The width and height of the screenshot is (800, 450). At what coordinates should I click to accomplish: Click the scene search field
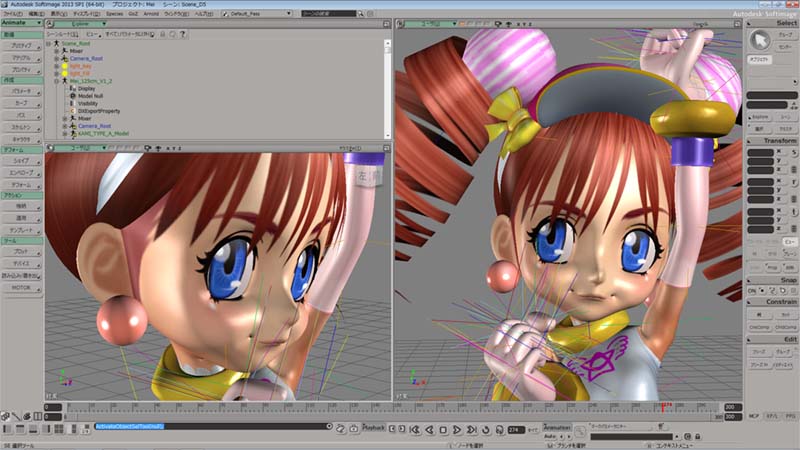coord(329,14)
